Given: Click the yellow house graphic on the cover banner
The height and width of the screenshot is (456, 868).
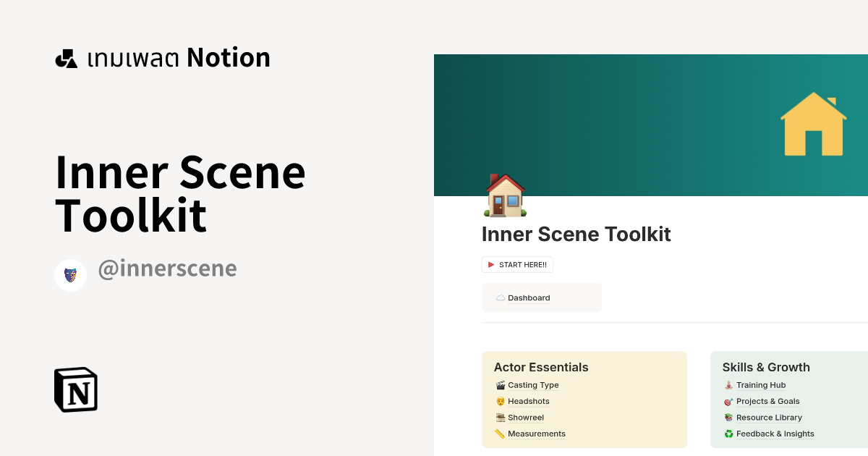Looking at the screenshot, I should pyautogui.click(x=813, y=124).
